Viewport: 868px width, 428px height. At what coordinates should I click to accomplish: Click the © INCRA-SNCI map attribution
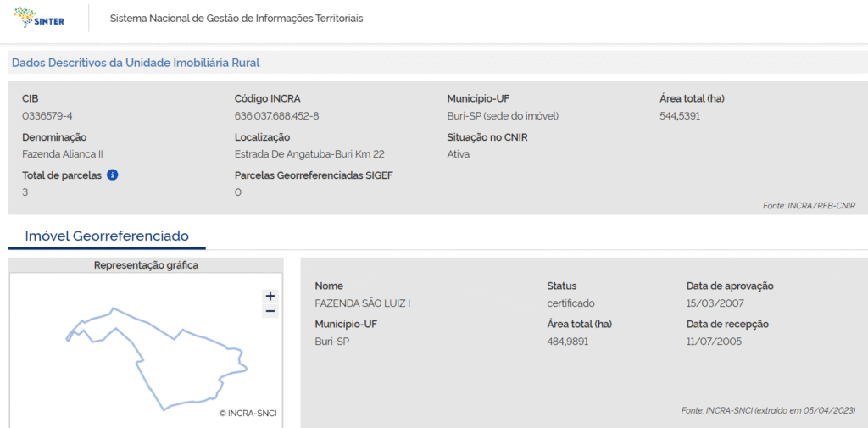[248, 414]
